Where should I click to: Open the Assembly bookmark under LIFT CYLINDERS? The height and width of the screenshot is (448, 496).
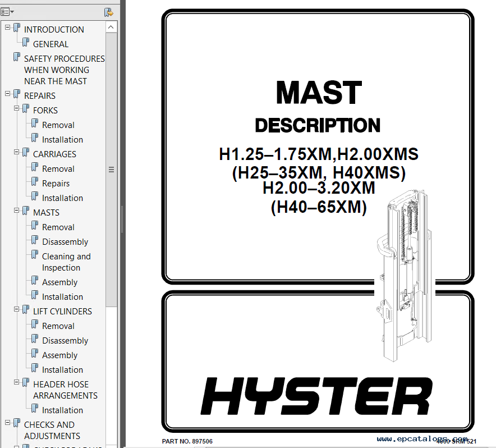pos(60,355)
